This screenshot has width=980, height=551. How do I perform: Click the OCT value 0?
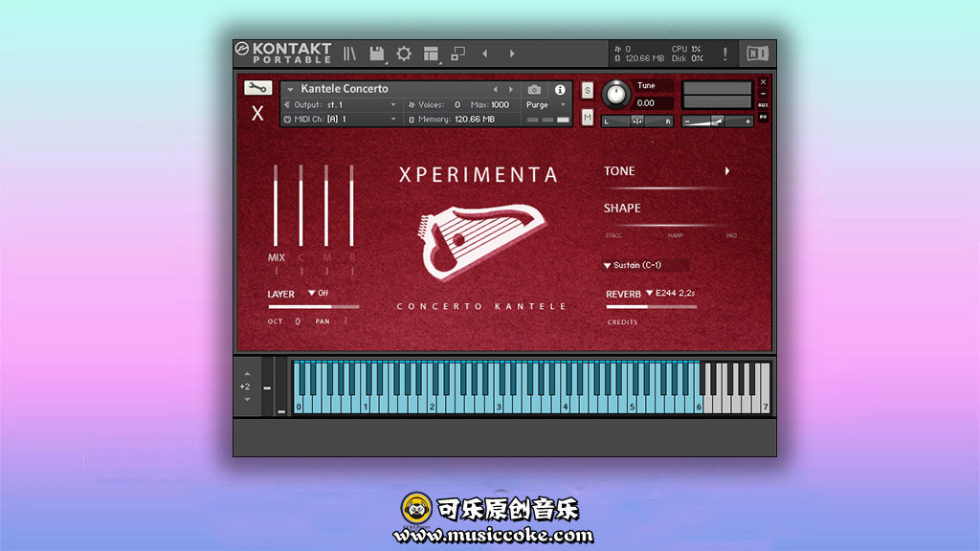298,321
